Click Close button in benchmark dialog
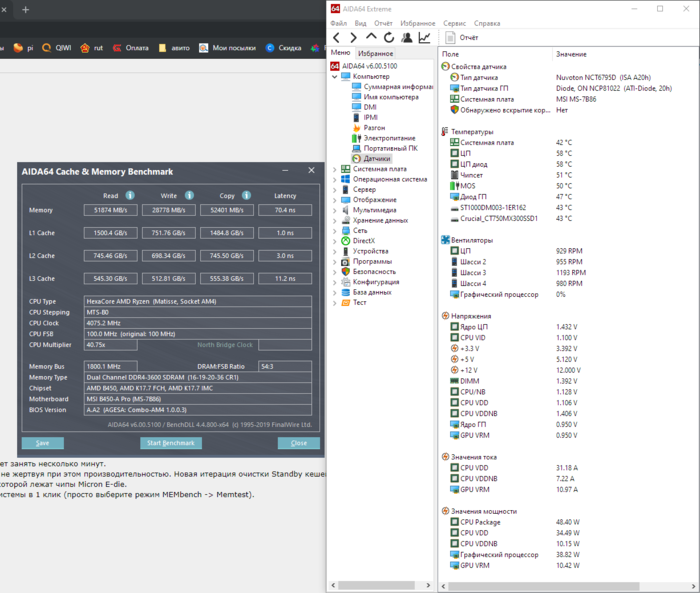This screenshot has height=593, width=700. [299, 443]
